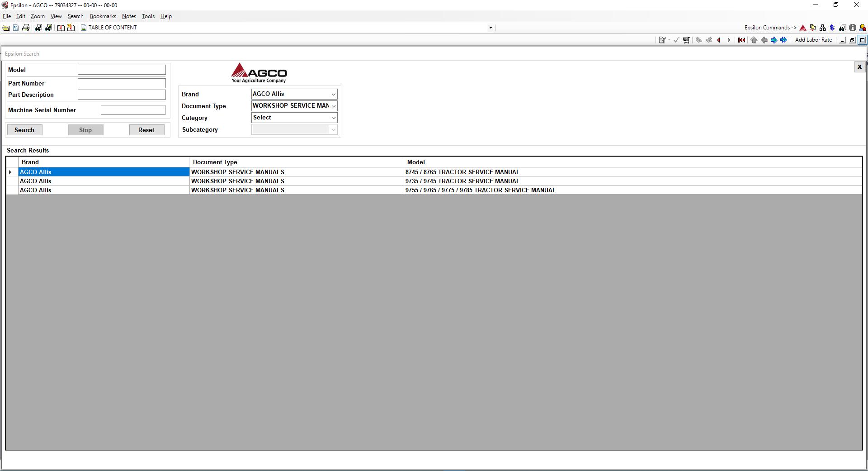868x471 pixels.
Task: Click the red skip-to-first icon
Action: click(741, 40)
